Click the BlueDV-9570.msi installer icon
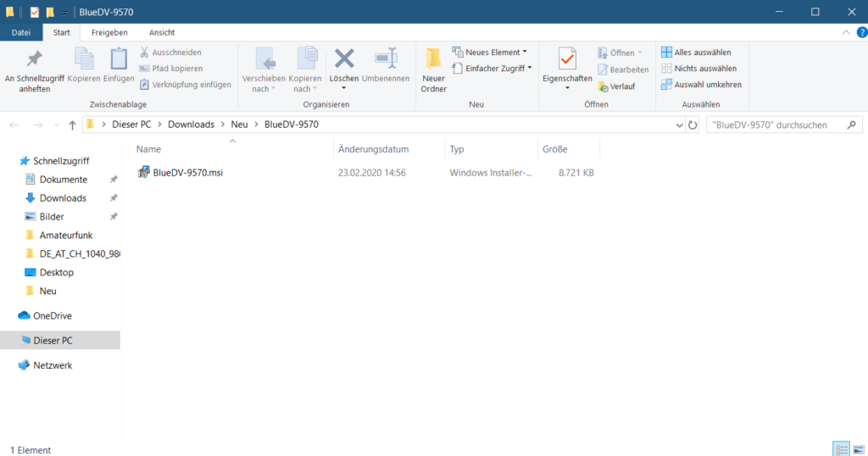Image resolution: width=868 pixels, height=456 pixels. click(143, 172)
